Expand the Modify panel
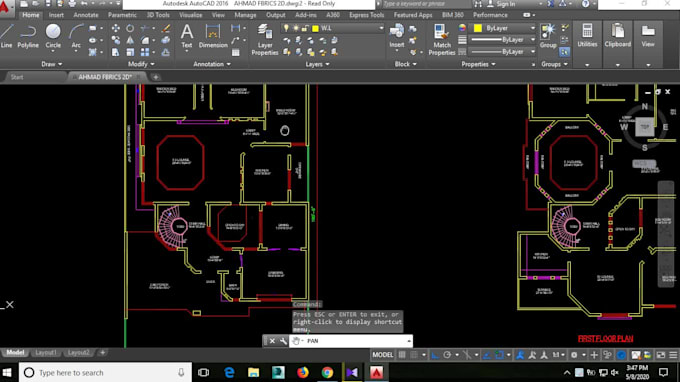This screenshot has width=680, height=382. tap(141, 64)
